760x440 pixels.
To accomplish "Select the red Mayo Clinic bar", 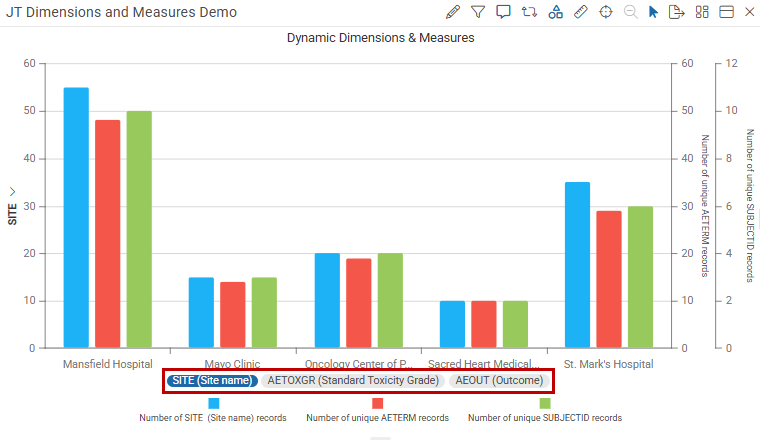I will pyautogui.click(x=233, y=315).
